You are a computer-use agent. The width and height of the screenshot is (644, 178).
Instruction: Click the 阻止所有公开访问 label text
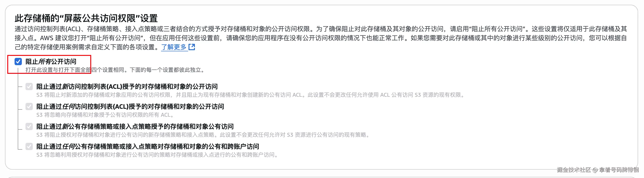[x=51, y=61]
